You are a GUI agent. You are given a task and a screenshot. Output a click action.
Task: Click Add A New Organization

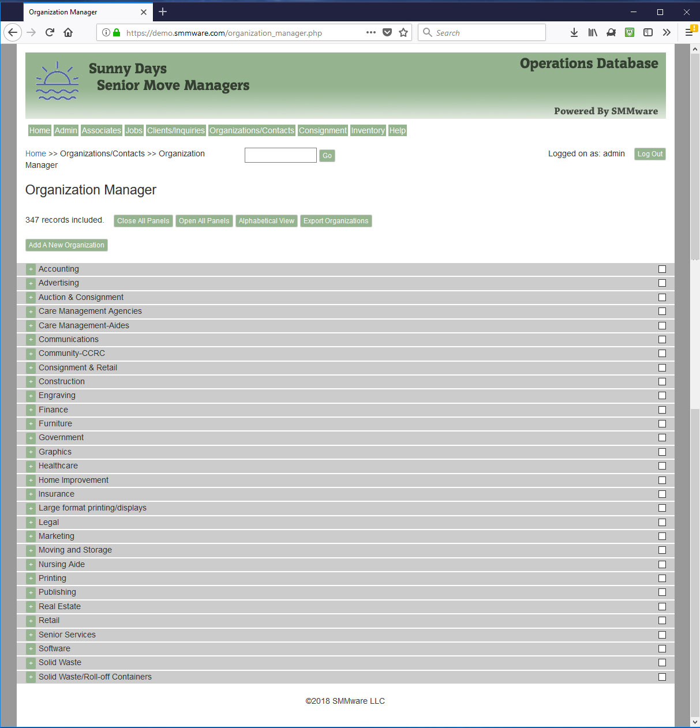click(66, 245)
